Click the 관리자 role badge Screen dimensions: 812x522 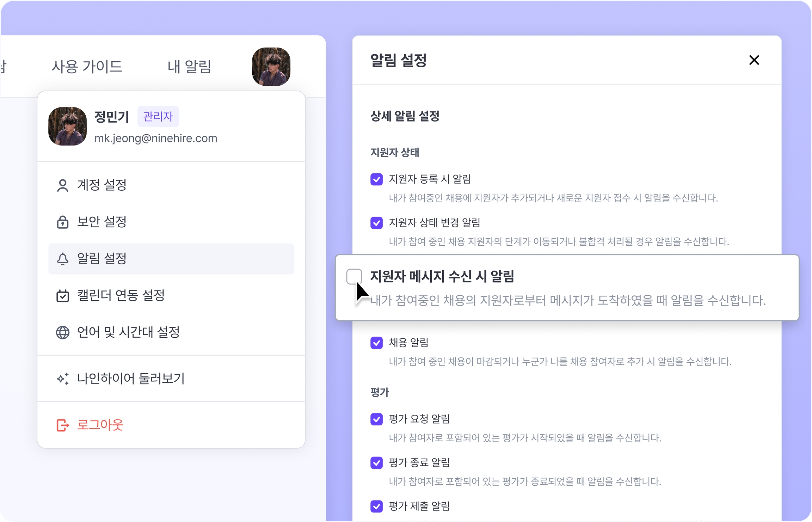tap(158, 116)
